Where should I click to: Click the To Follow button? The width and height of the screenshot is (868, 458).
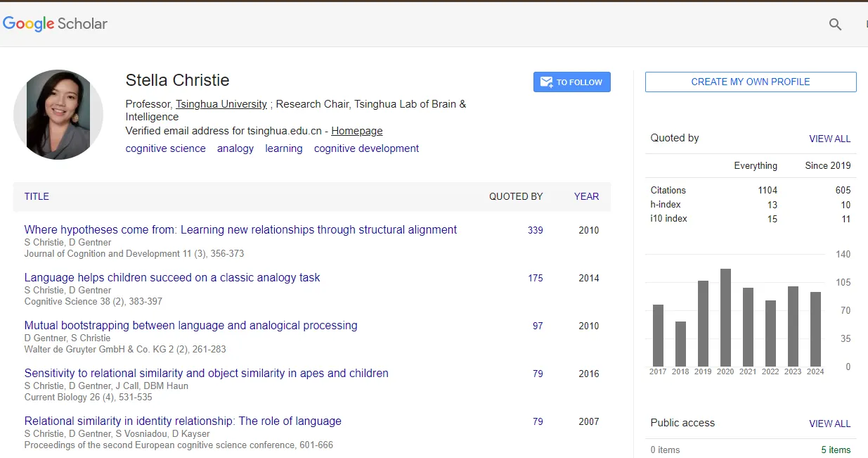[x=571, y=82]
